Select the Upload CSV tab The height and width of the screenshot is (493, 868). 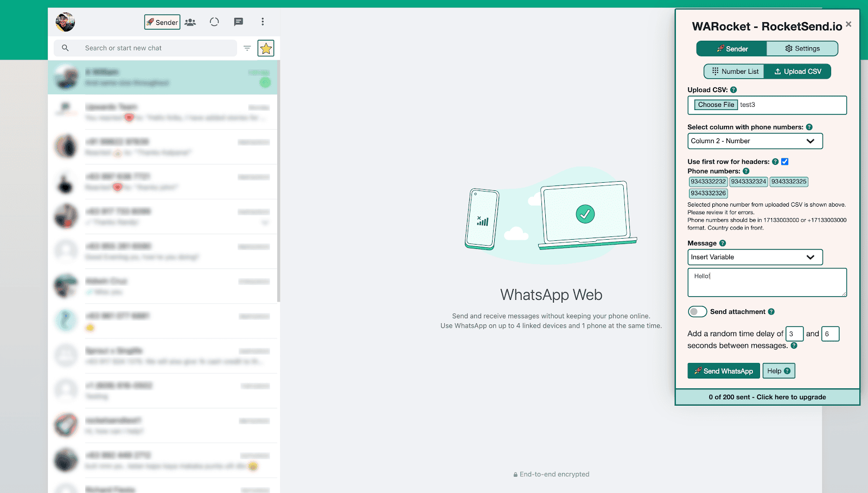pyautogui.click(x=797, y=72)
